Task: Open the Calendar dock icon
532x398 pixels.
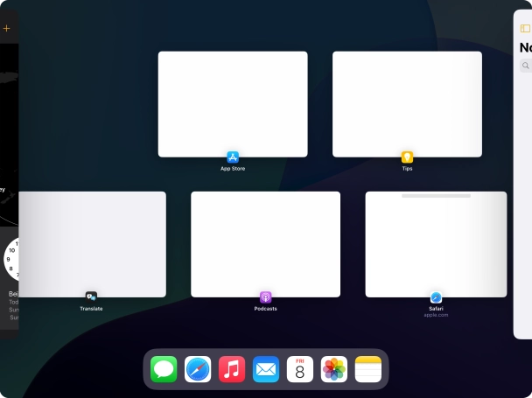Action: coord(300,369)
